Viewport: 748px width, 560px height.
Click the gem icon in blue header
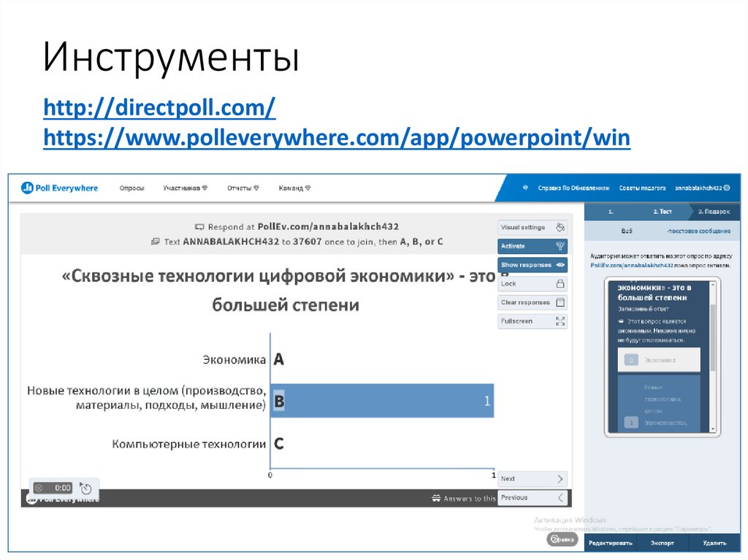526,188
